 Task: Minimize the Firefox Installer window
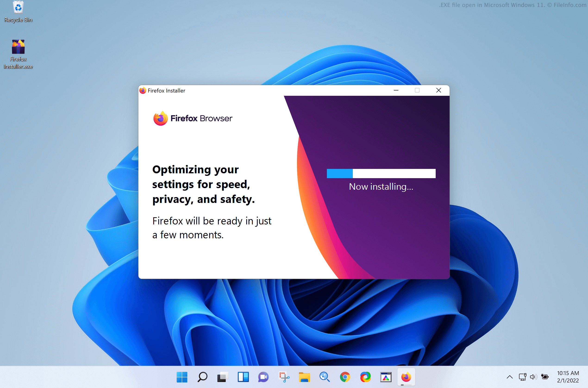point(396,90)
